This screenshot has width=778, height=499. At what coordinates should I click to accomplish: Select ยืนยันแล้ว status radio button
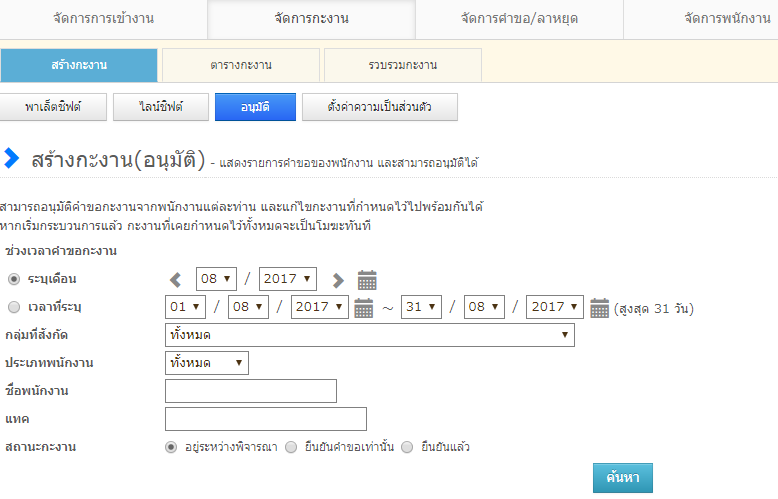407,447
